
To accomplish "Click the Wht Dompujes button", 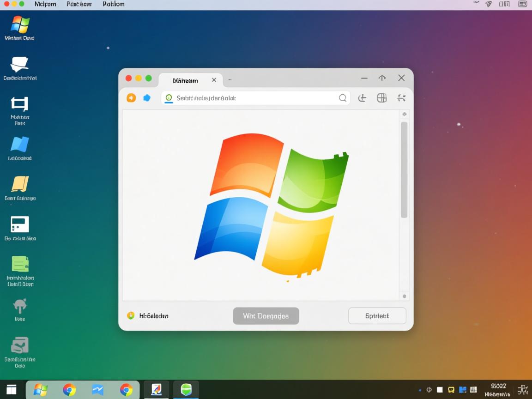I will [x=266, y=316].
